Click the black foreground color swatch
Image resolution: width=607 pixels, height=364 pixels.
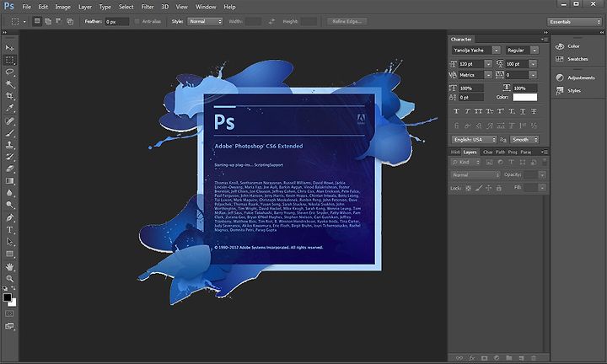[7, 297]
